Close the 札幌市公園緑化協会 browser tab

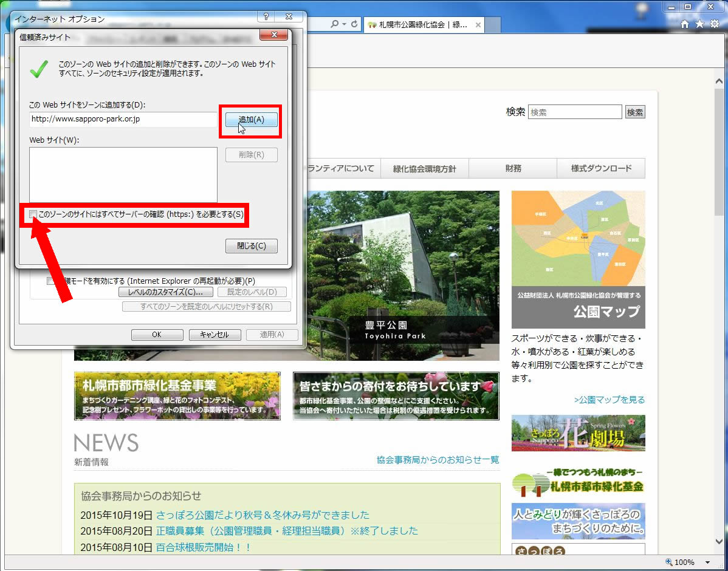click(478, 25)
